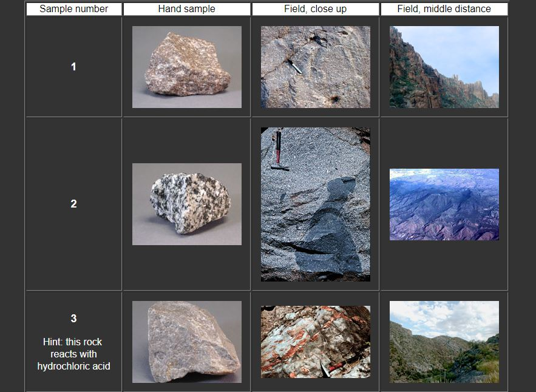The height and width of the screenshot is (392, 536).
Task: Click the Sample 2 row label
Action: tap(73, 204)
